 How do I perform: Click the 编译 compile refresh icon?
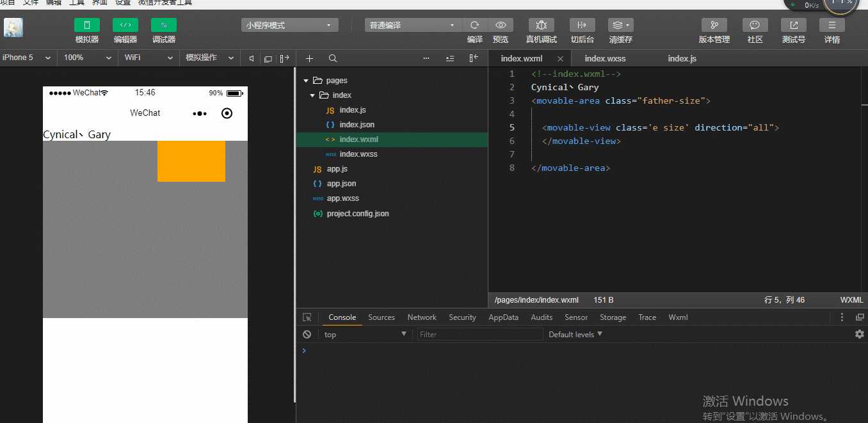click(x=475, y=25)
